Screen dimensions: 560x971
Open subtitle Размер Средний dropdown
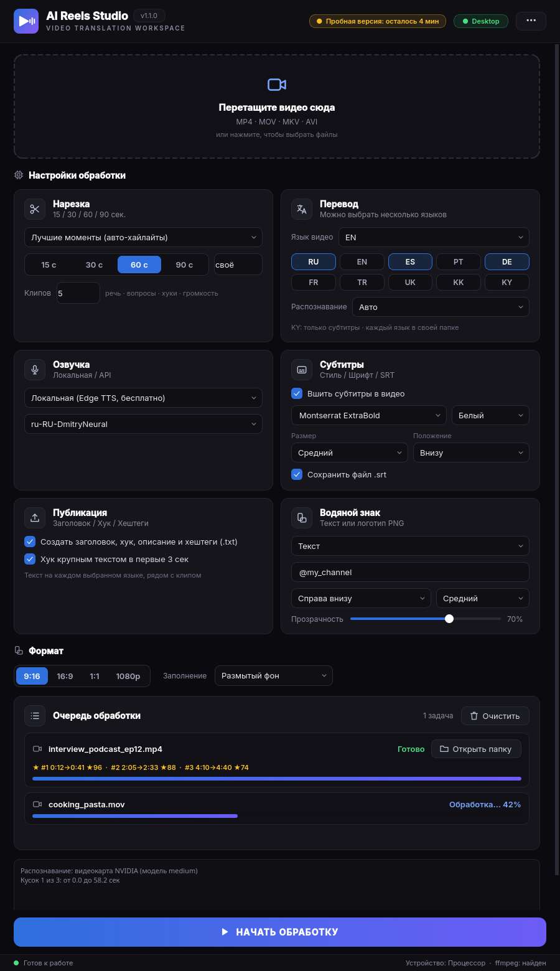tap(349, 453)
